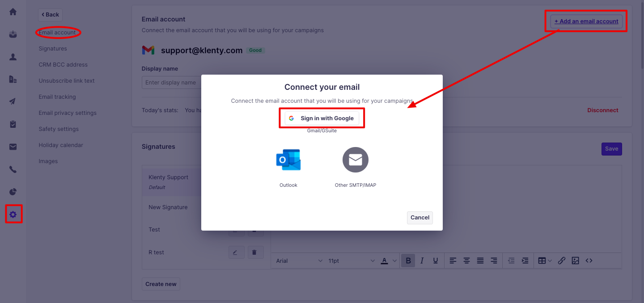
Task: Align text right in signature editor
Action: 494,261
